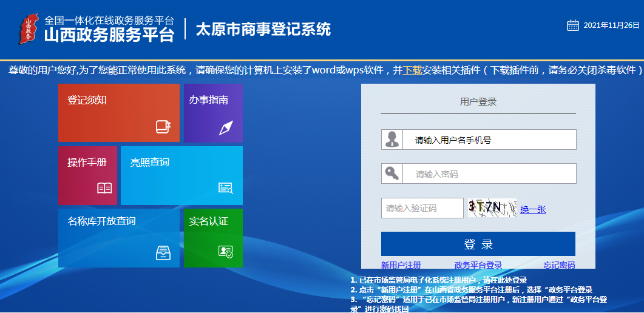Click the 下载 plugin link in notice
The image size is (644, 313).
pyautogui.click(x=413, y=70)
